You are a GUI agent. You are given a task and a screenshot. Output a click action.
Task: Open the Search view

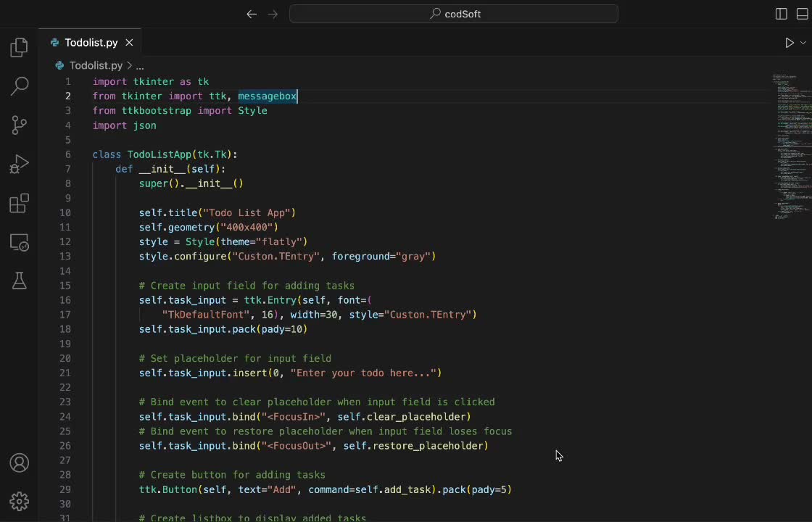click(x=20, y=86)
